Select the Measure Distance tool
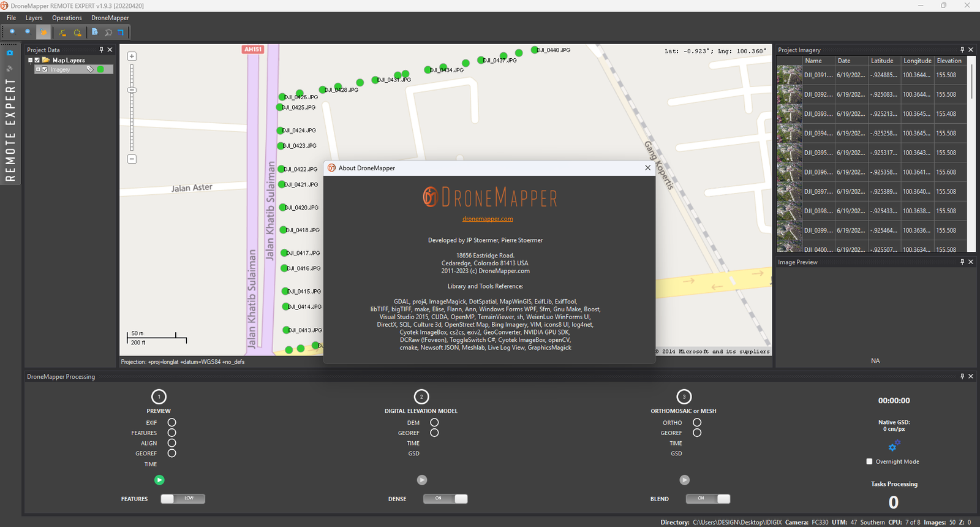The width and height of the screenshot is (980, 527). 62,32
